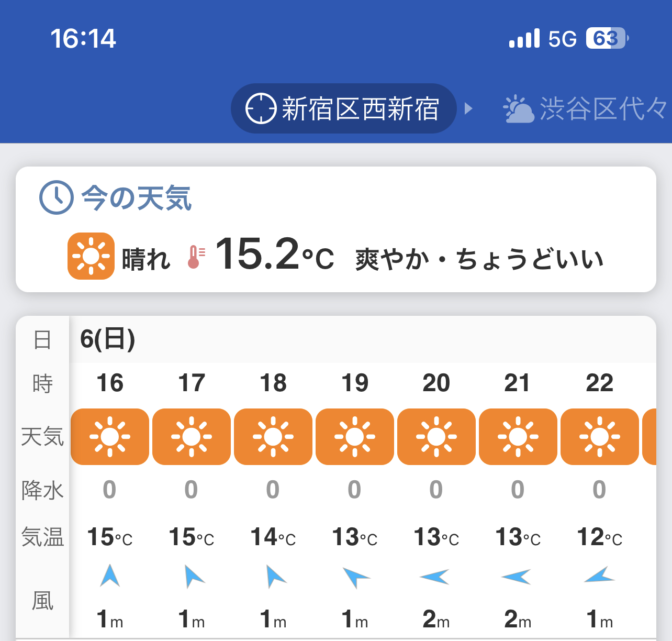
Task: Select the sunny weather tile for 19時
Action: click(355, 437)
